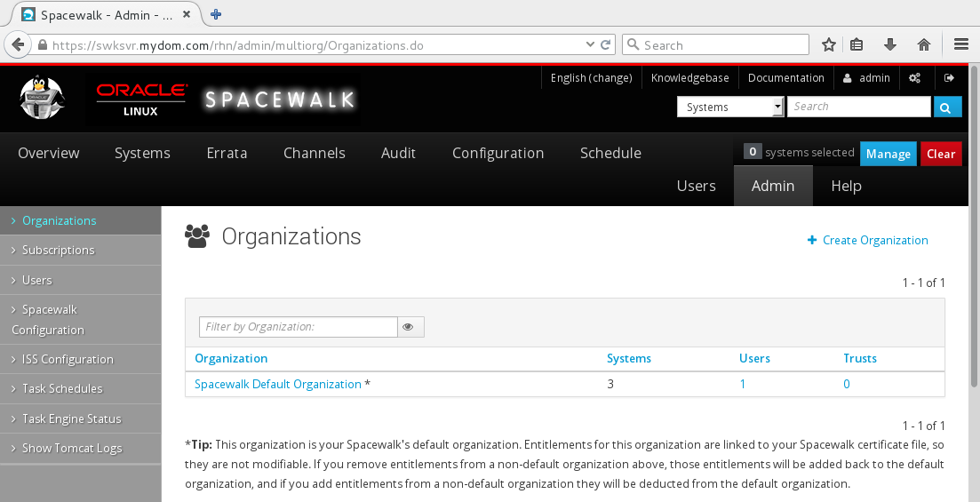The image size is (980, 502).
Task: Select the Spacewalk - Admin browser tab
Action: pos(107,15)
